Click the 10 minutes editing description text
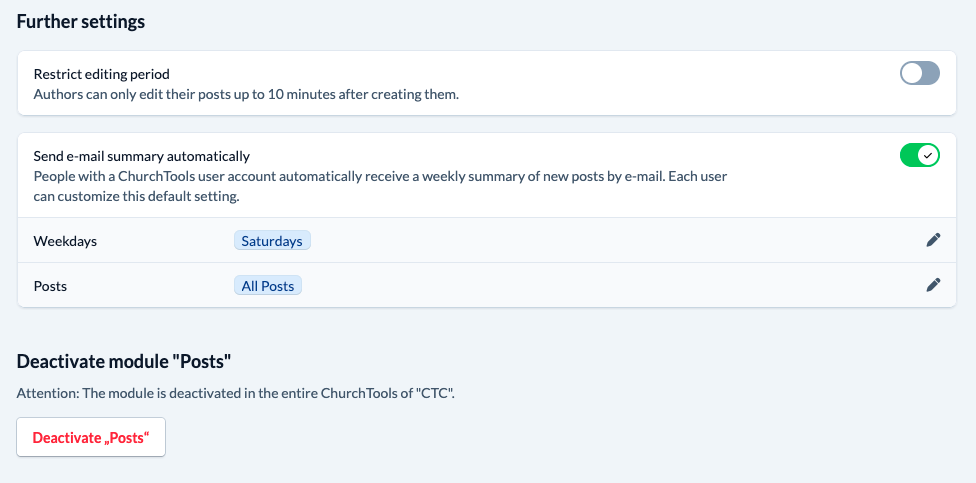This screenshot has width=976, height=483. click(245, 95)
